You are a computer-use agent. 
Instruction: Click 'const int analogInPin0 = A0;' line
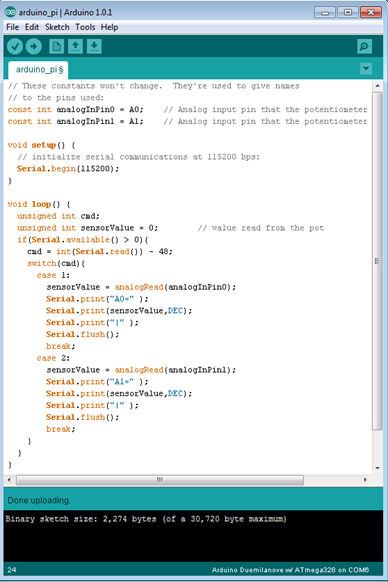(75, 109)
